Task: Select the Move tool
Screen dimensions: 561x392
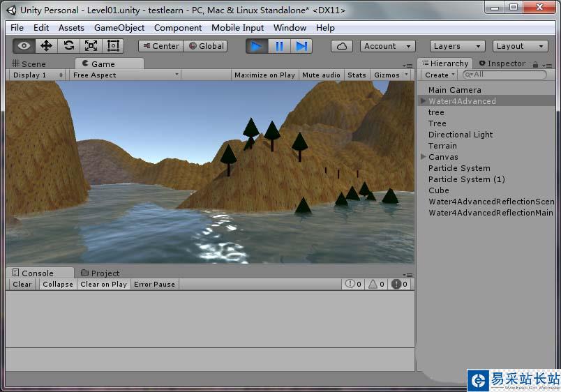Action: point(46,46)
